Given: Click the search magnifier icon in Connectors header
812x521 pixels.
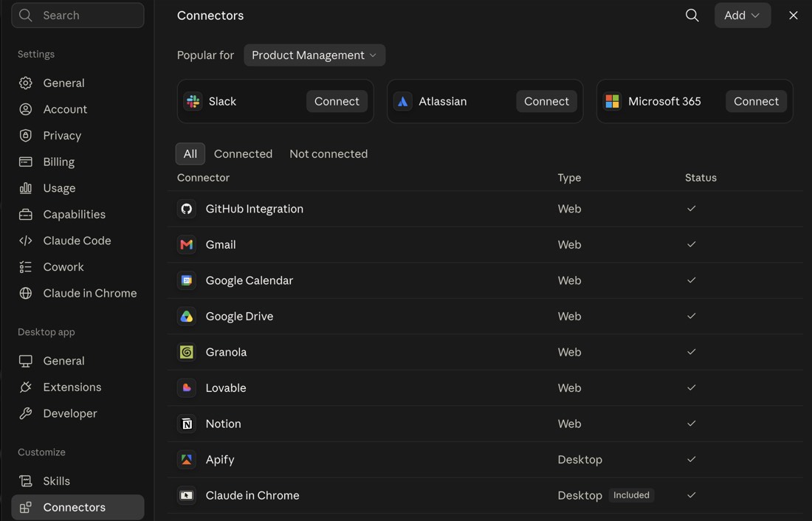Looking at the screenshot, I should [x=692, y=15].
